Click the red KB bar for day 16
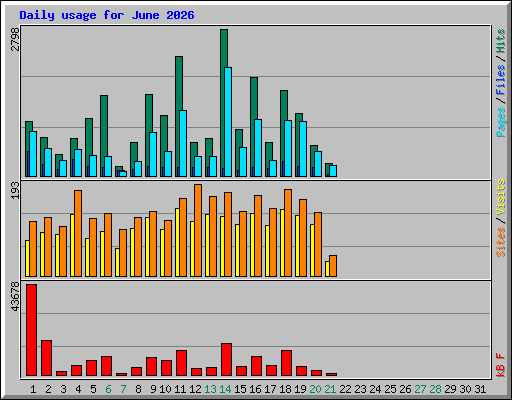 click(x=257, y=366)
